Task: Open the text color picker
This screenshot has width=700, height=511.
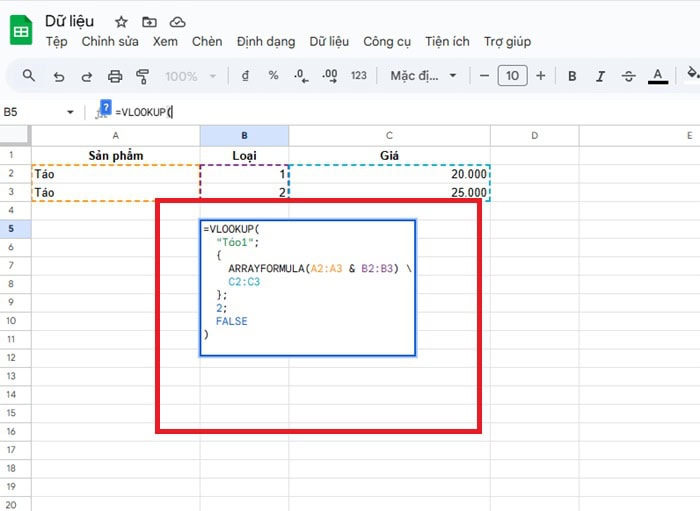Action: click(657, 76)
